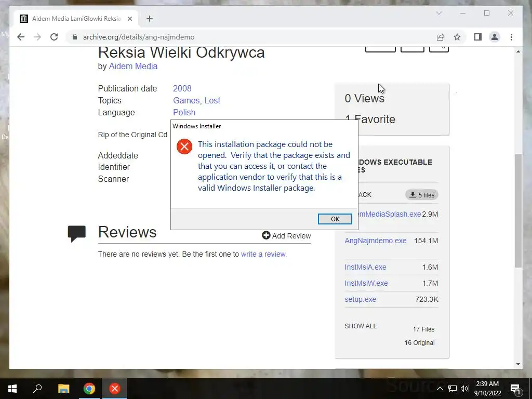
Task: Open Aidem Media creator link
Action: (133, 66)
